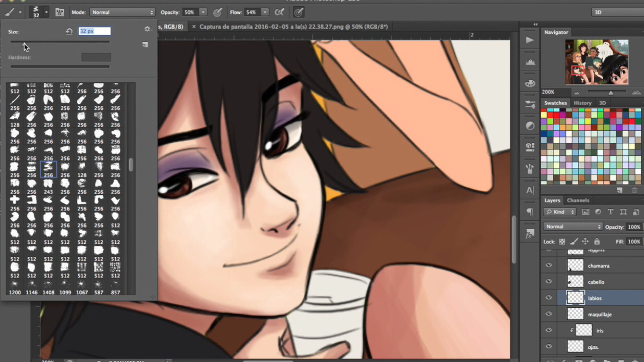This screenshot has height=362, width=644.
Task: Switch to the Channels tab
Action: point(578,200)
